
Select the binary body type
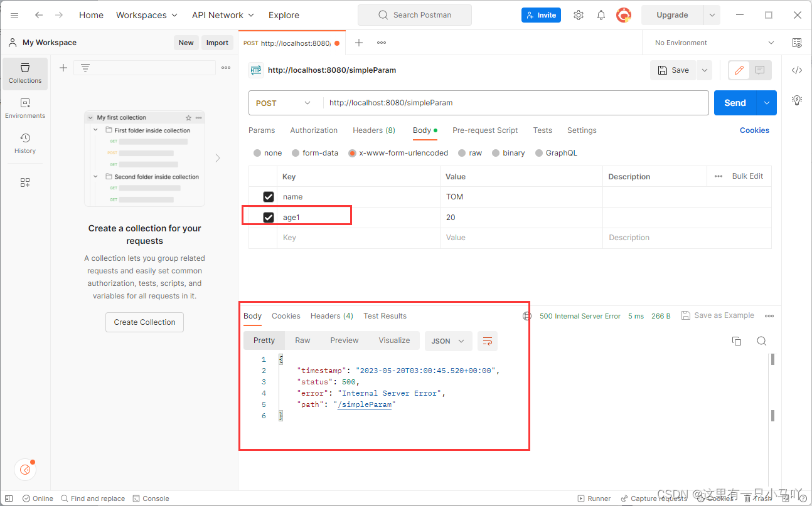pos(496,153)
